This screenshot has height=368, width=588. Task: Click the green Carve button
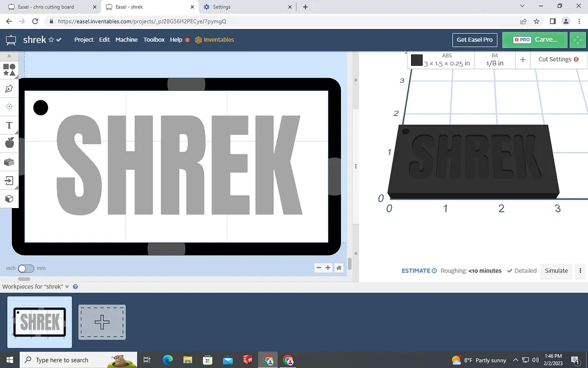[x=535, y=40]
